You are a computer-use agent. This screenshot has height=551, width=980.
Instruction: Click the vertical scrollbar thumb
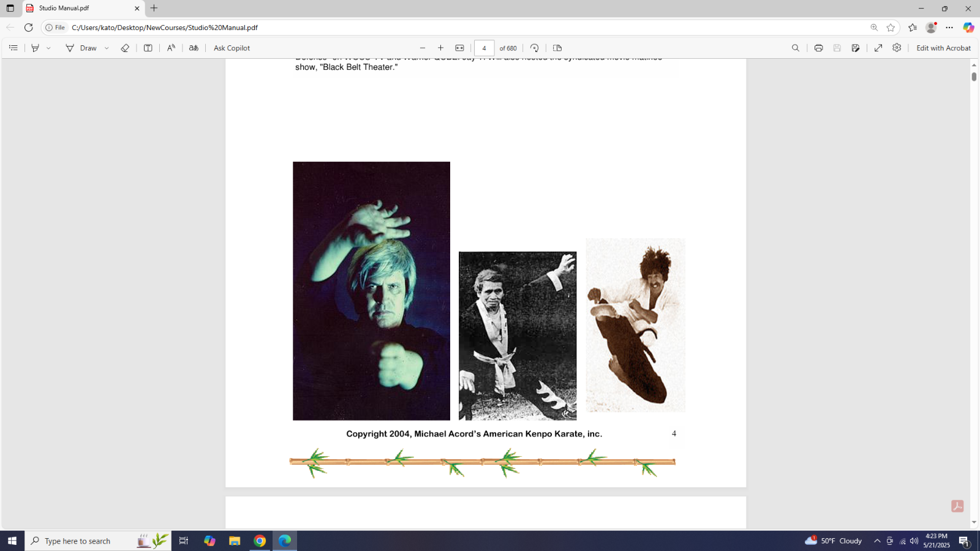tap(974, 77)
